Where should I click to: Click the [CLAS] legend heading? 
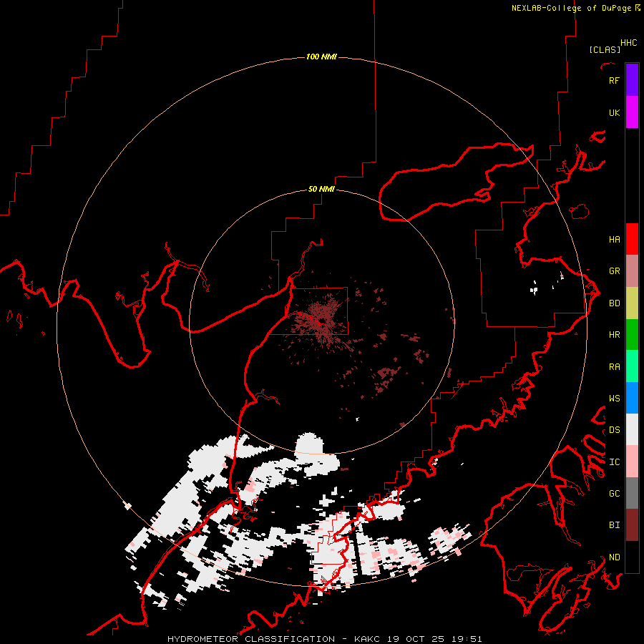pos(605,49)
